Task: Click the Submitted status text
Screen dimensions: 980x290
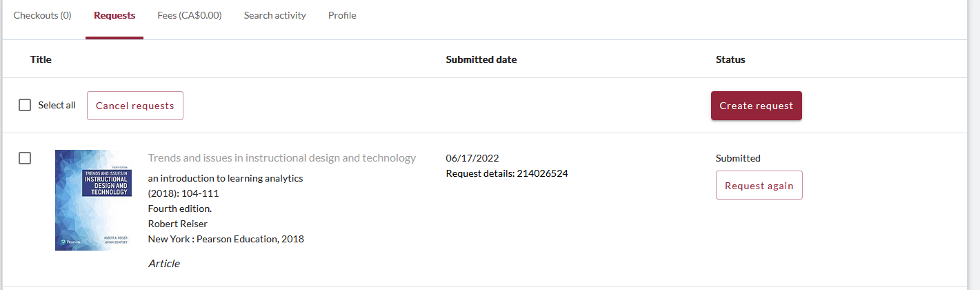Action: coord(738,158)
